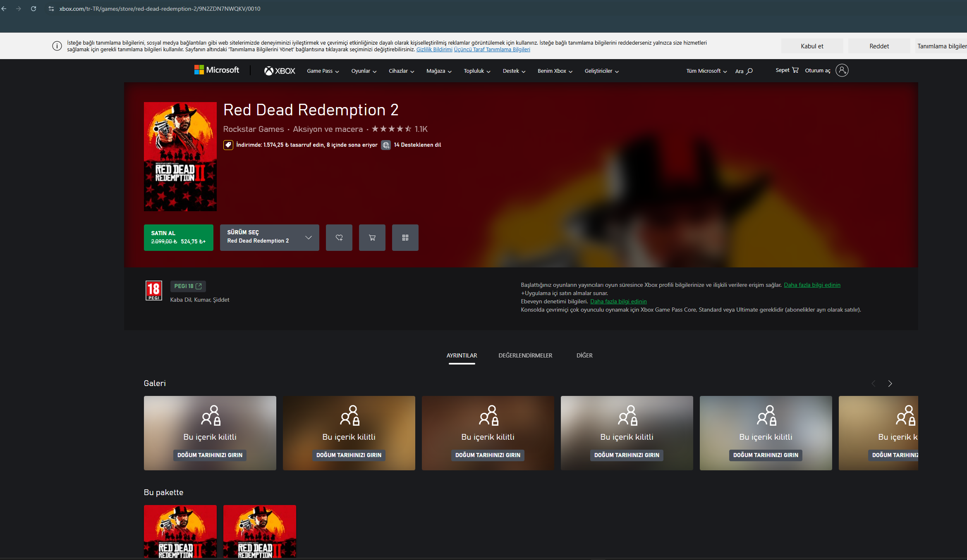Click the browser forward arrow
The width and height of the screenshot is (967, 560).
coord(19,9)
